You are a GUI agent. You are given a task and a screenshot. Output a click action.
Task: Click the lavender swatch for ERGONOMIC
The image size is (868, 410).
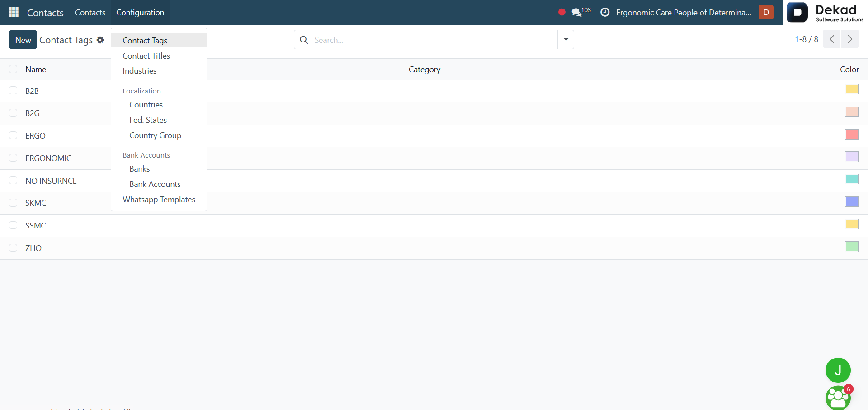pos(852,157)
